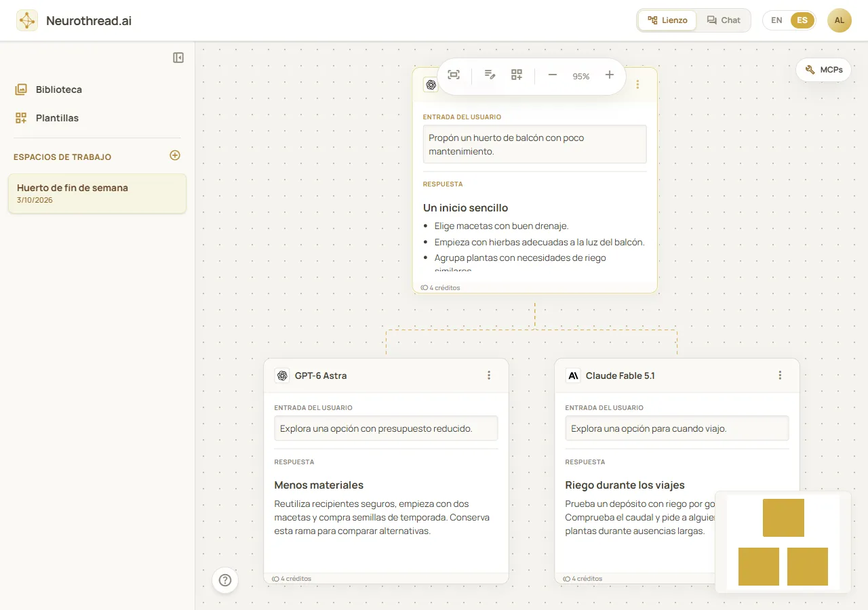Viewport: 868px width, 610px height.
Task: Click the 'ESPACIOS DE TRABAJO' section label
Action: click(x=62, y=157)
